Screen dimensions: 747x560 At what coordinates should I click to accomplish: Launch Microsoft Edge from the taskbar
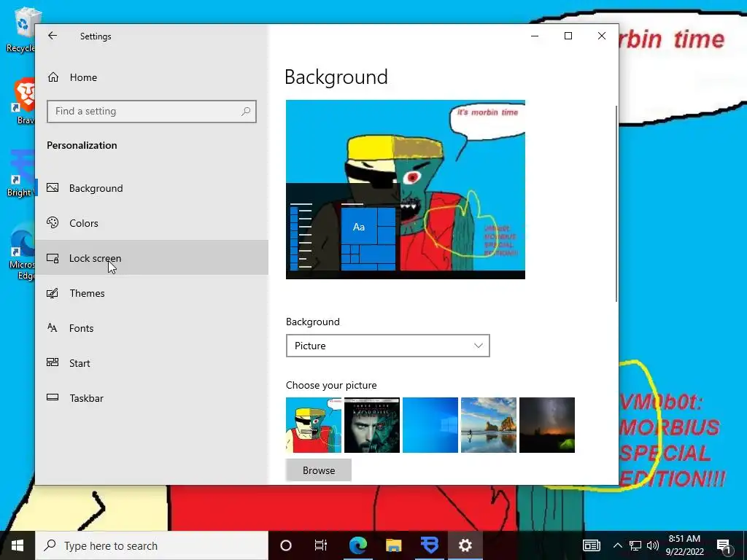pos(357,545)
